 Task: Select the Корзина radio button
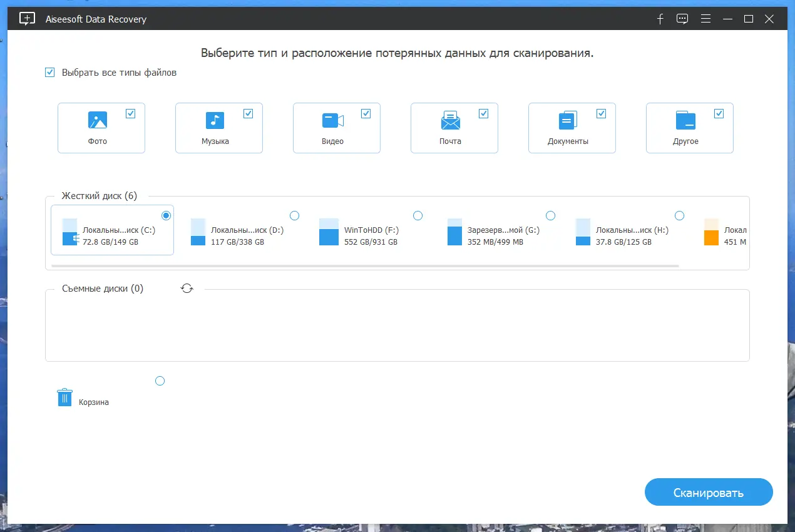tap(160, 381)
